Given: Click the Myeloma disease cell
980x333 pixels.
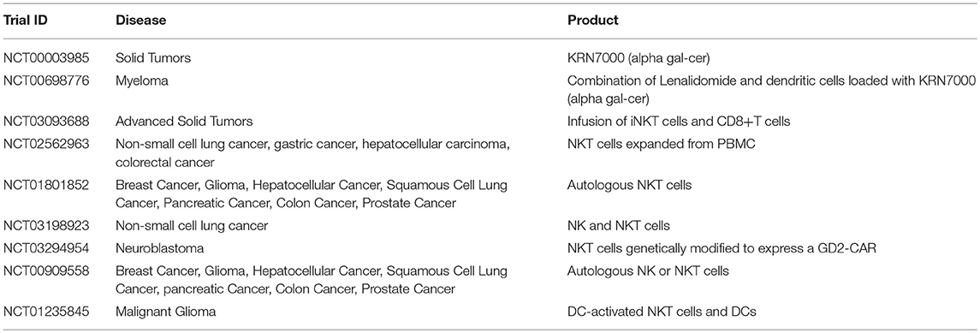Looking at the screenshot, I should click(135, 80).
